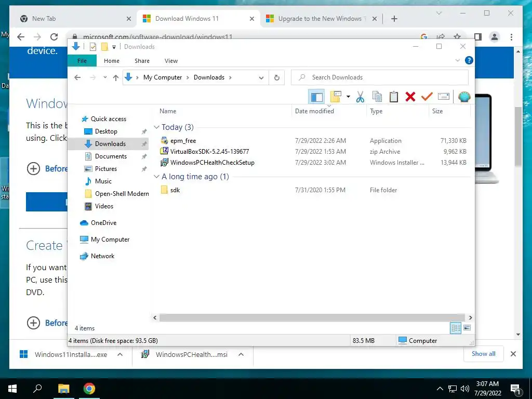Switch to details view layout button

click(456, 328)
